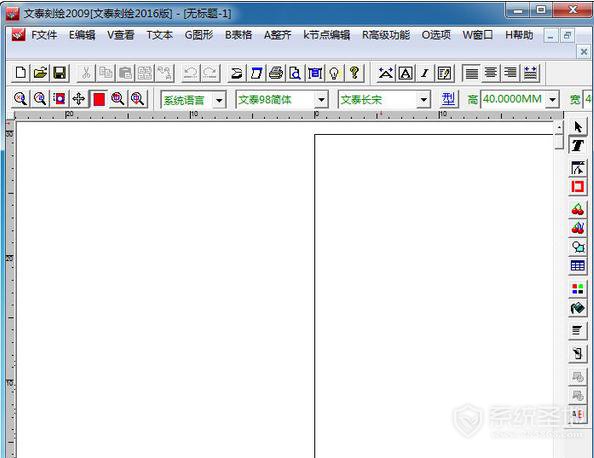The height and width of the screenshot is (458, 594).
Task: Select the bold T text tool
Action: (x=577, y=145)
